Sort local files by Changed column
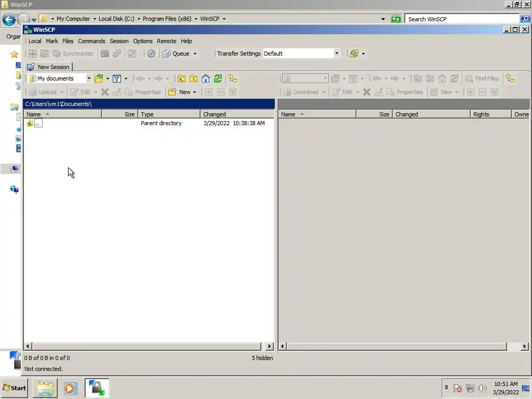Viewport: 532px width, 399px height. click(x=237, y=114)
